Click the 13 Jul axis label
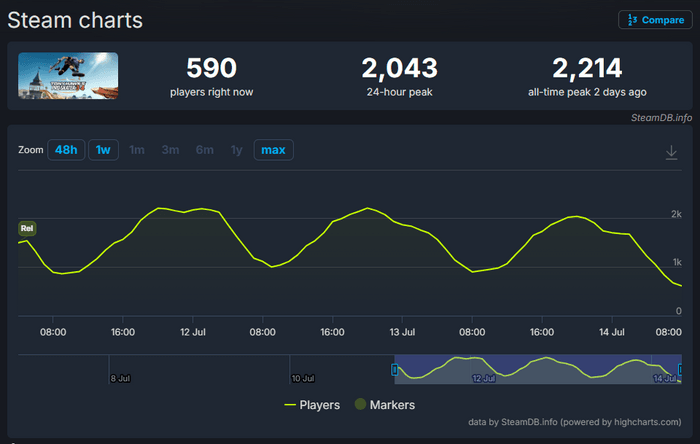The image size is (700, 444). 402,332
